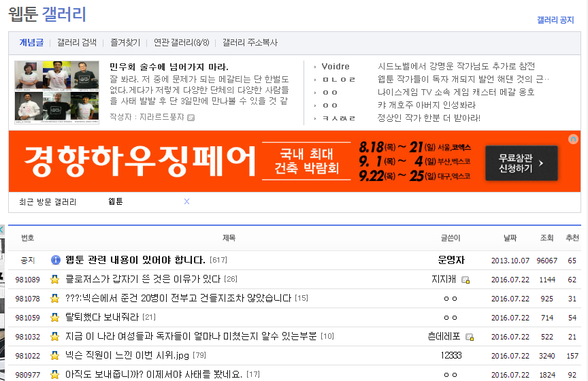
Task: Remove 웹툰 from recent galleries with X
Action: tap(186, 201)
